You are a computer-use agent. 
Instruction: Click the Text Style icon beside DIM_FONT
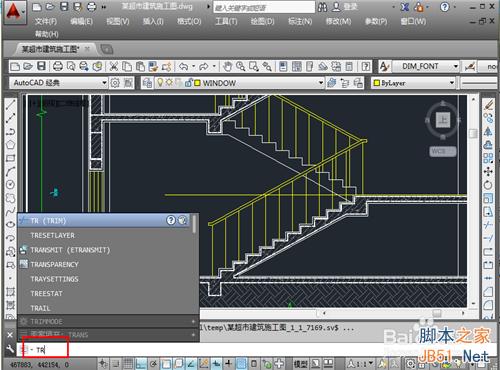[384, 66]
